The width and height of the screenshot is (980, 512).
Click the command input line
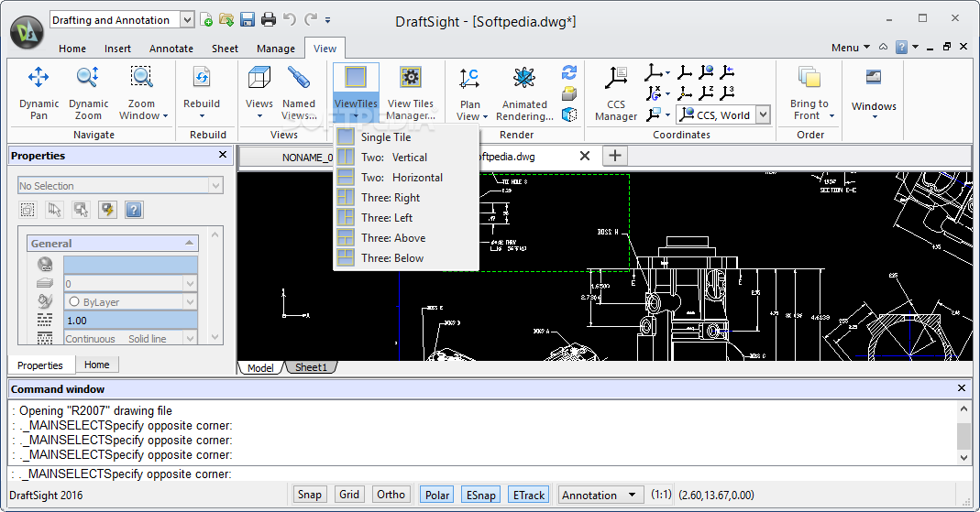click(x=490, y=474)
